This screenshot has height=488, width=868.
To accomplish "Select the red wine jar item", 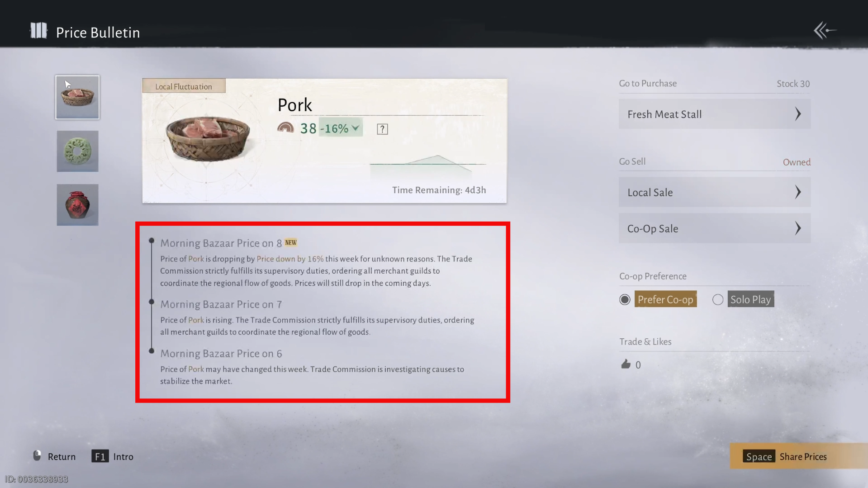I will point(77,205).
